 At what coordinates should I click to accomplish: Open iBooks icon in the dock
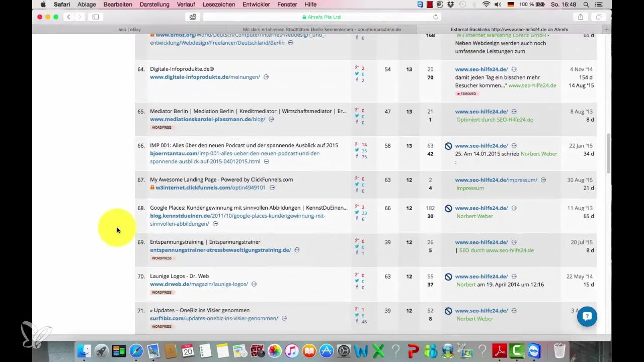(x=309, y=350)
